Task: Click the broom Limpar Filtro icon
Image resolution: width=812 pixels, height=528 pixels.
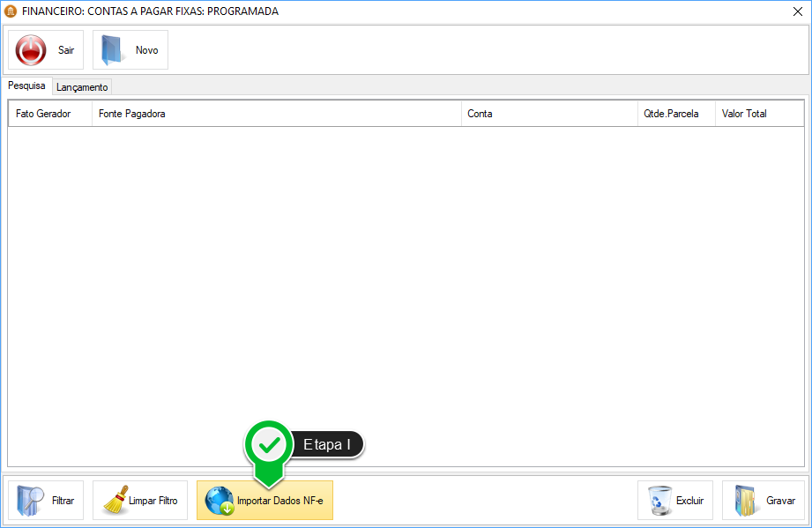Action: [x=116, y=500]
